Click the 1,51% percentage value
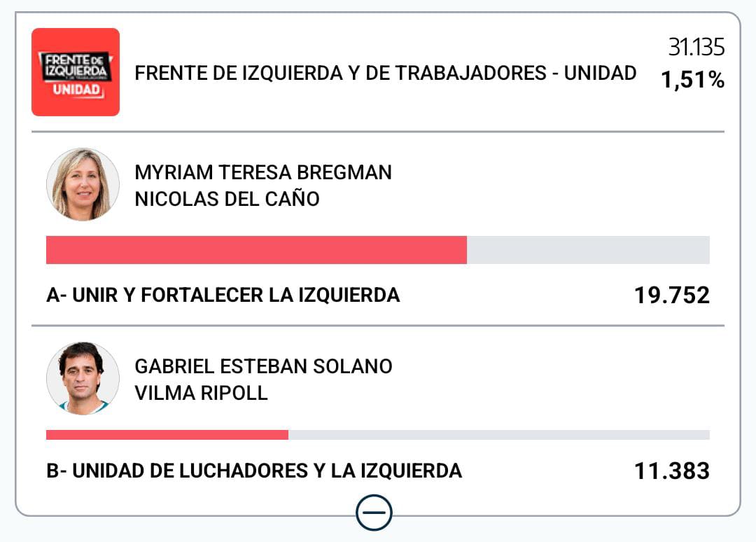This screenshot has height=542, width=756. [x=692, y=81]
